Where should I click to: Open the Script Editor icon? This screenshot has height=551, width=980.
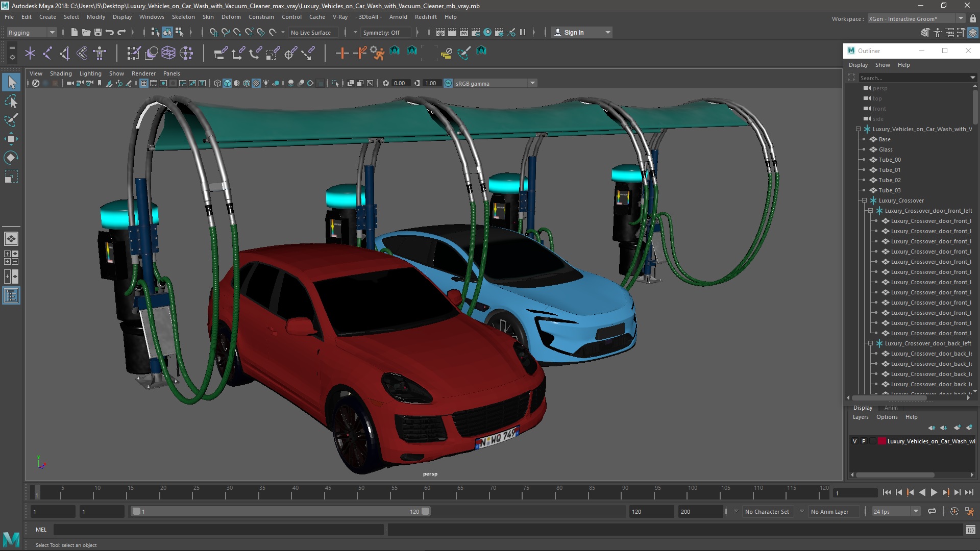[x=970, y=530]
